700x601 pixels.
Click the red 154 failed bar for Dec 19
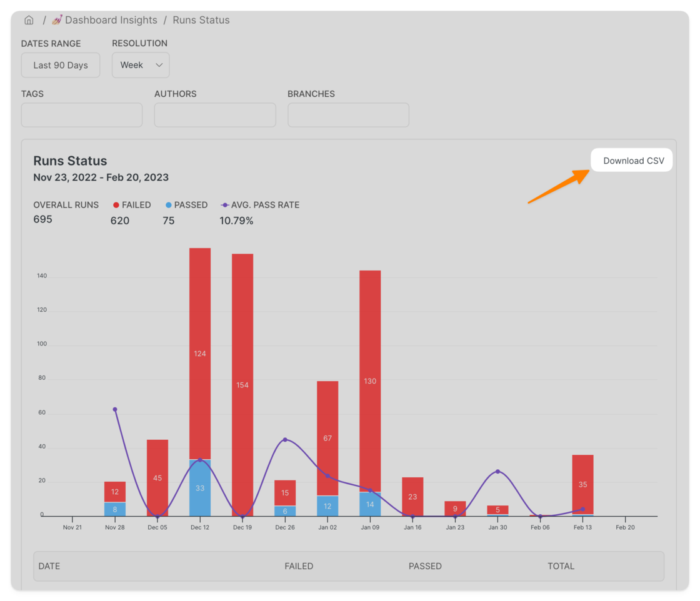(x=242, y=385)
